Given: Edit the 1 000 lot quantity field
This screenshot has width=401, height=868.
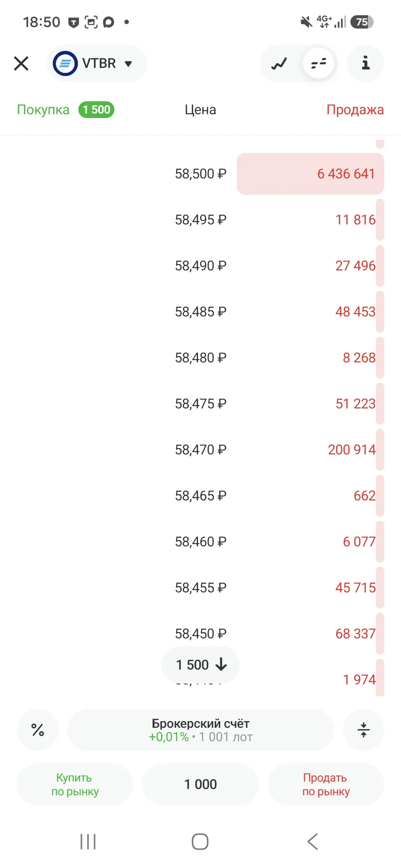Looking at the screenshot, I should click(200, 784).
